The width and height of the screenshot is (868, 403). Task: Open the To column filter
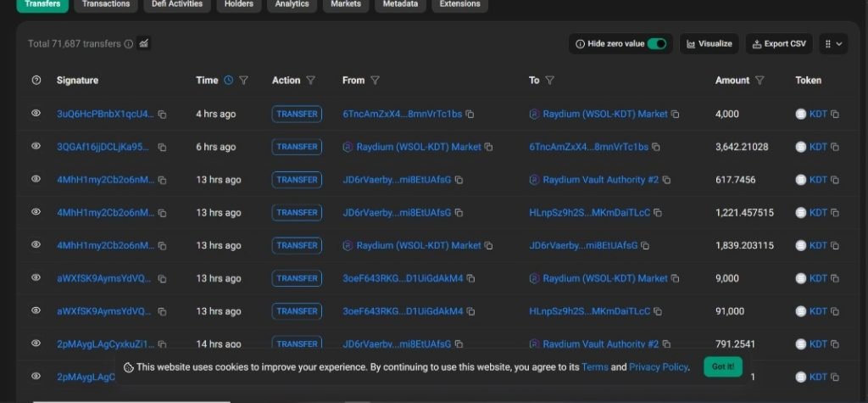549,81
